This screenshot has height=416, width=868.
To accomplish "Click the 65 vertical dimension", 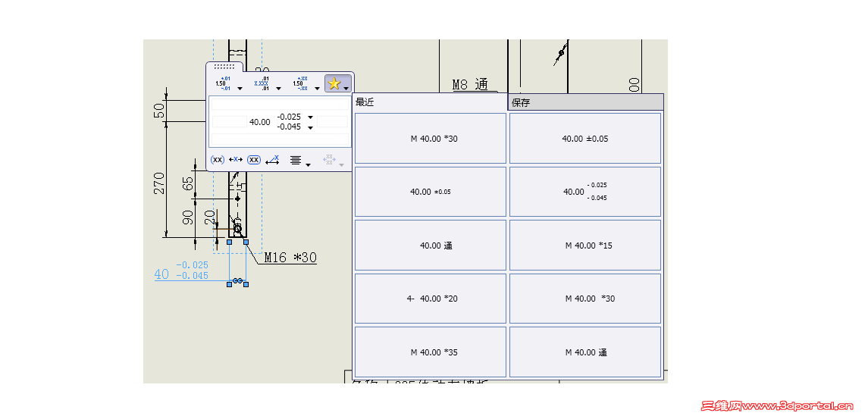I will tap(188, 183).
